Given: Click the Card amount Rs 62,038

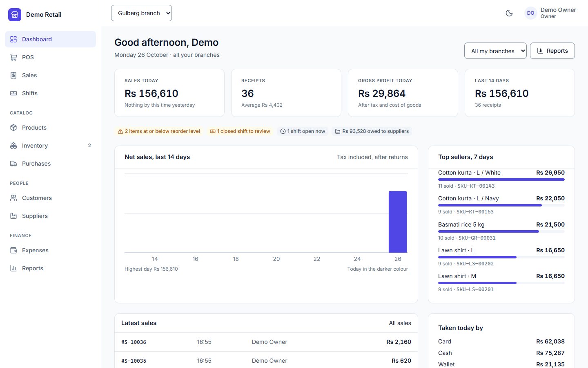Looking at the screenshot, I should click(x=550, y=341).
